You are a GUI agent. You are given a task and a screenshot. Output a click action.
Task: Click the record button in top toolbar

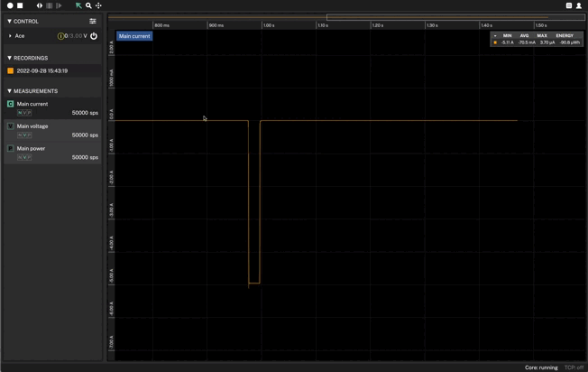10,5
